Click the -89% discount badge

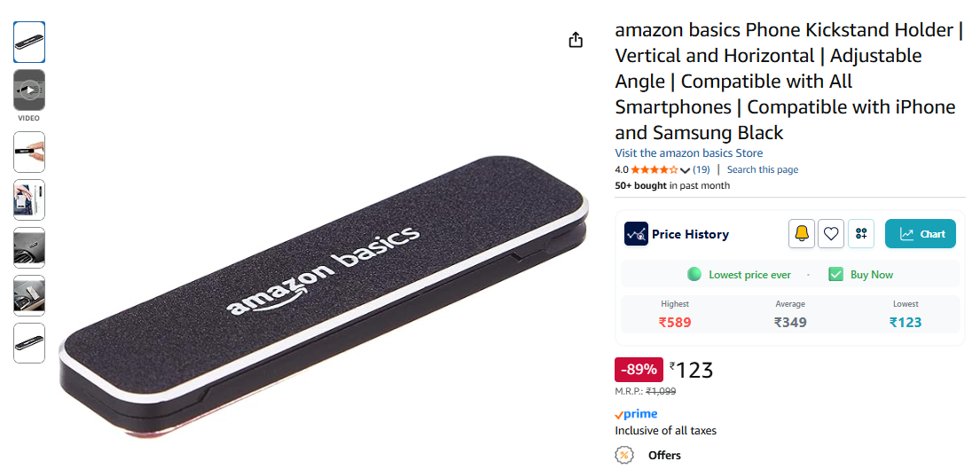(x=639, y=369)
